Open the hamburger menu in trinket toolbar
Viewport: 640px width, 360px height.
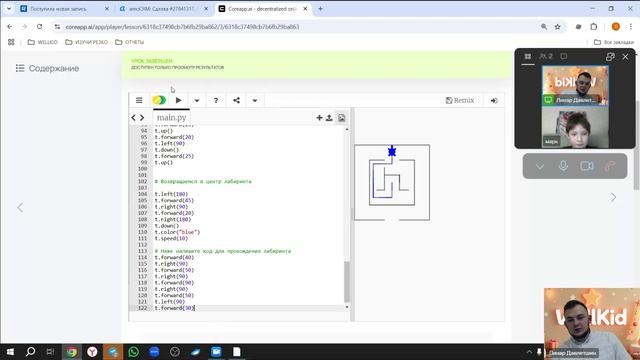(139, 100)
